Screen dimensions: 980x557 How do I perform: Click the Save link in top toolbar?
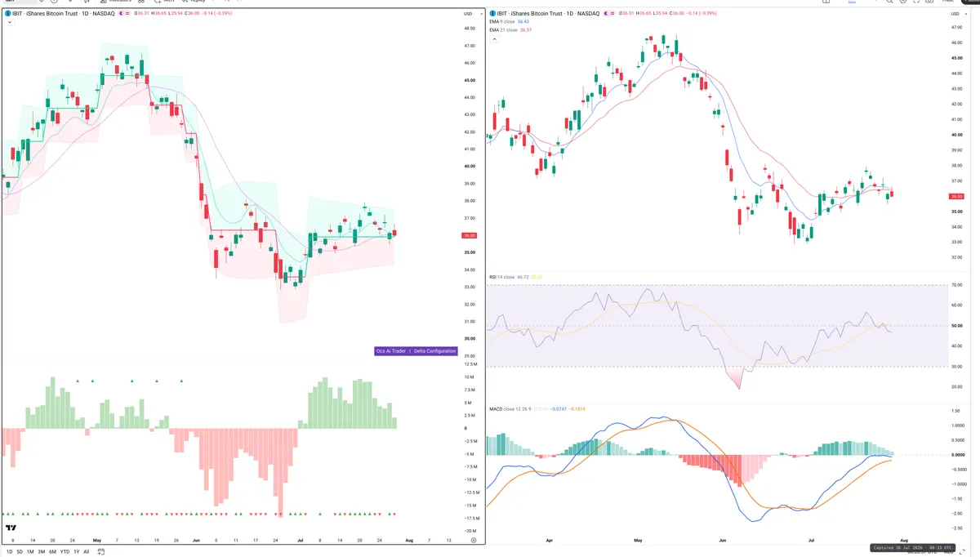tap(852, 2)
